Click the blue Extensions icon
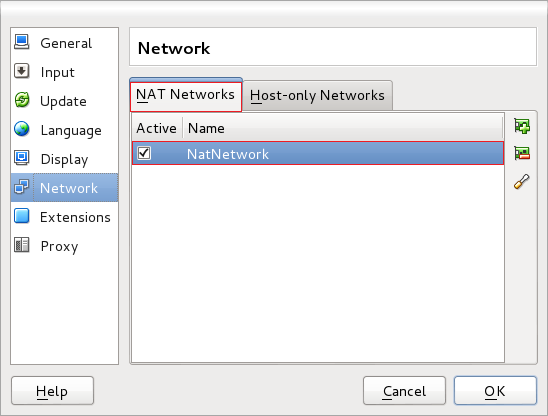The image size is (548, 416). [22, 216]
